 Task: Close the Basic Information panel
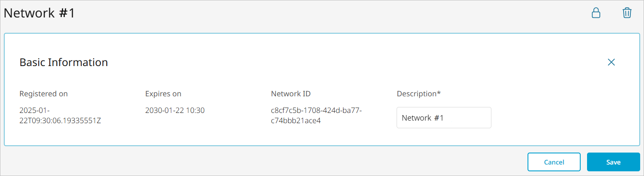(611, 62)
